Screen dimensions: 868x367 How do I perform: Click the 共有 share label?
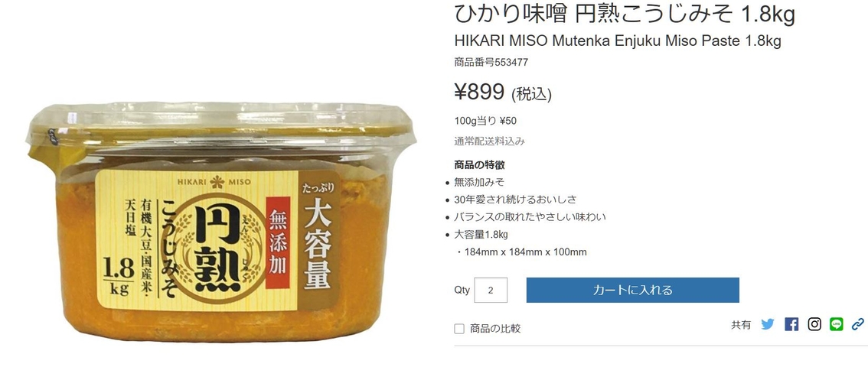point(741,325)
